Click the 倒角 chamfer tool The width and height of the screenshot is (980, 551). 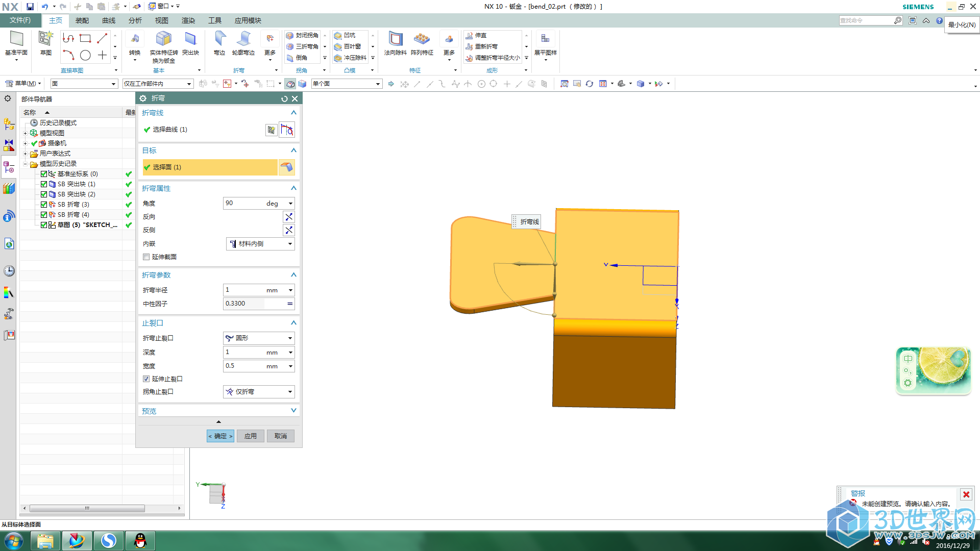click(x=297, y=58)
